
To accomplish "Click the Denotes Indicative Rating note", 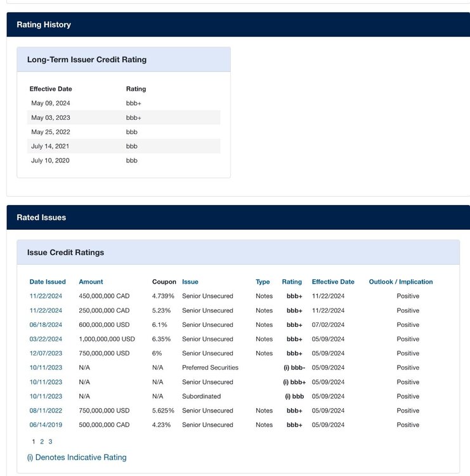I will [77, 458].
